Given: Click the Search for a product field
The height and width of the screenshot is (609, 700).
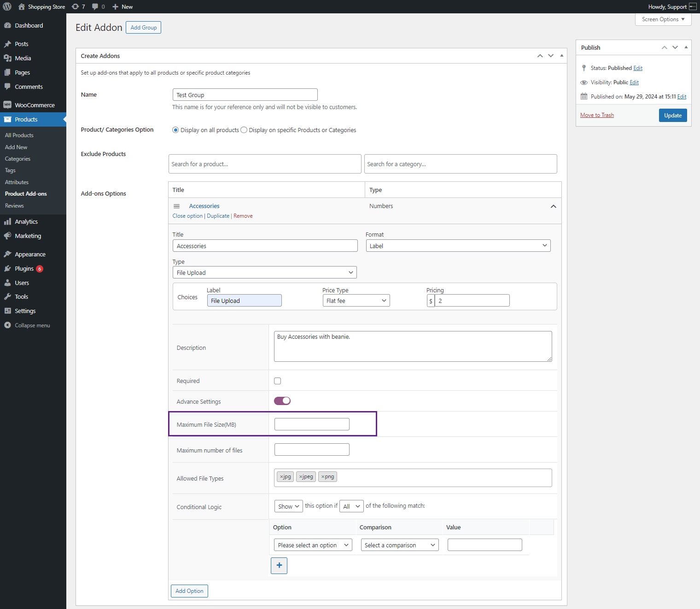Looking at the screenshot, I should (x=265, y=164).
